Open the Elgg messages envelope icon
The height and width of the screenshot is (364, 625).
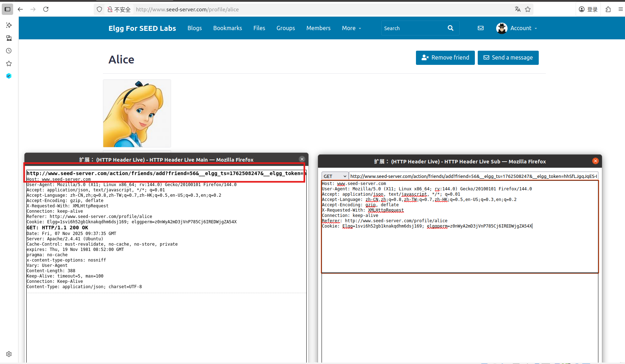(x=481, y=28)
